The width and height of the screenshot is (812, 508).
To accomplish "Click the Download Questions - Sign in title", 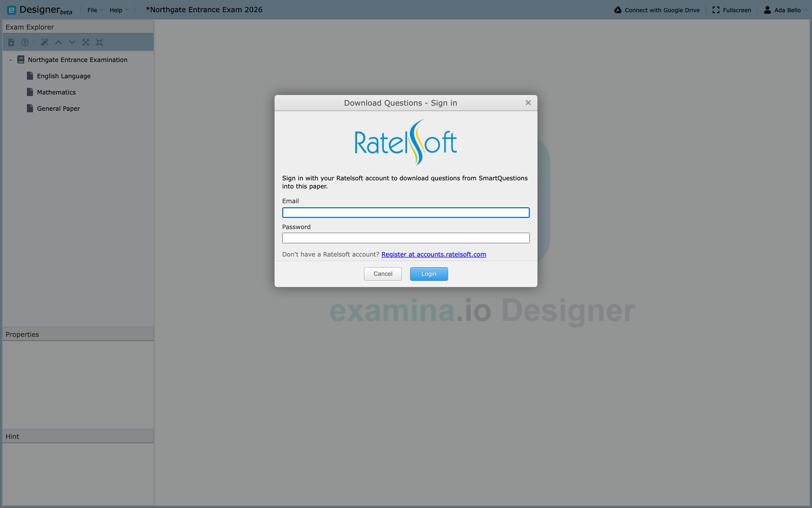I will point(400,103).
